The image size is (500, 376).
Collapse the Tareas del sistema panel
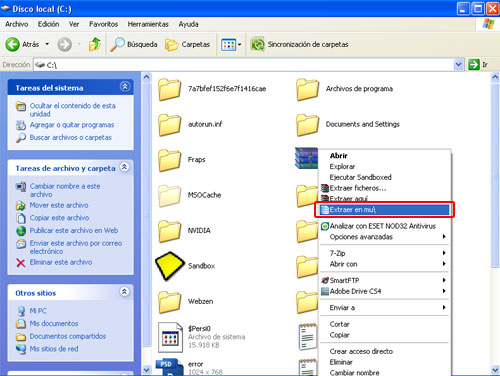[x=125, y=87]
